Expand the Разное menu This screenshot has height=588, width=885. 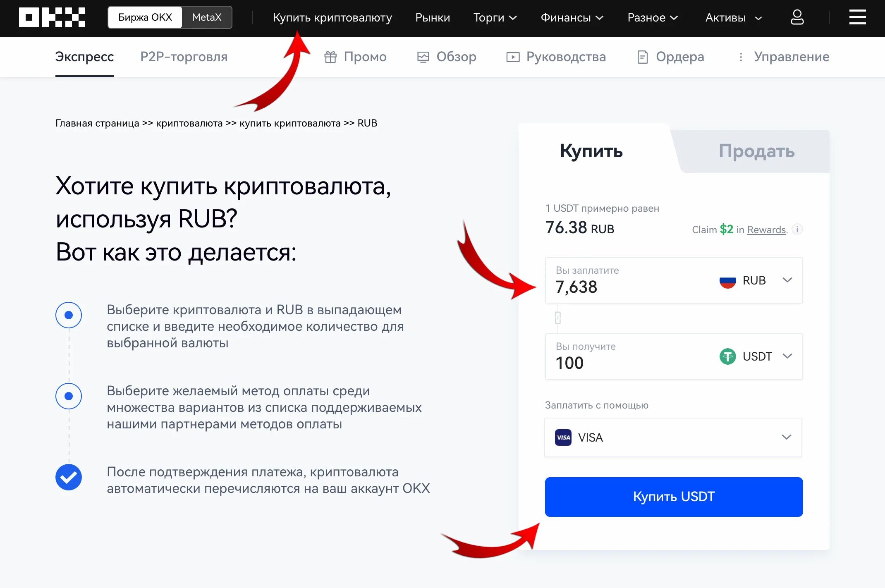coord(653,17)
